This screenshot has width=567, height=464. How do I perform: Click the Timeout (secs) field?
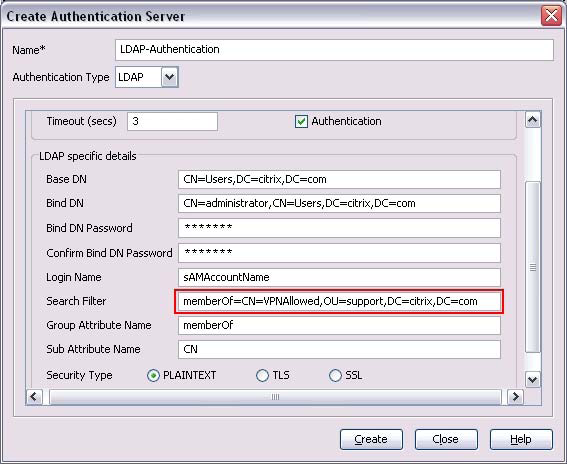[x=172, y=121]
